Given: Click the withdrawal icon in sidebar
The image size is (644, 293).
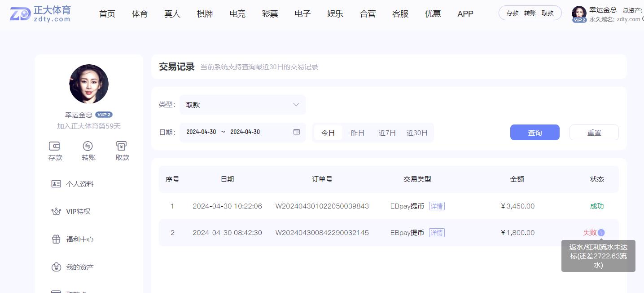Looking at the screenshot, I should click(122, 146).
